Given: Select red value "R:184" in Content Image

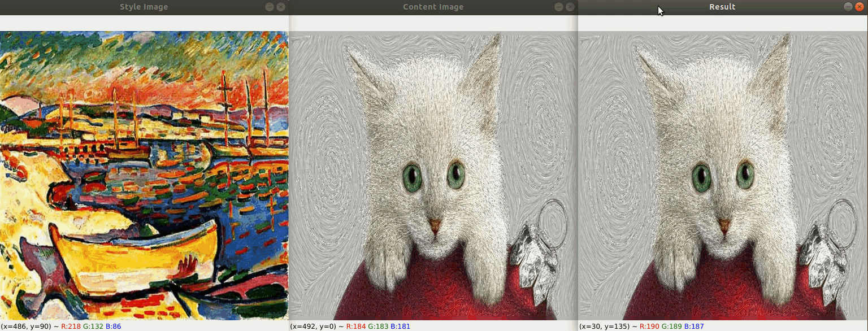Looking at the screenshot, I should [356, 326].
